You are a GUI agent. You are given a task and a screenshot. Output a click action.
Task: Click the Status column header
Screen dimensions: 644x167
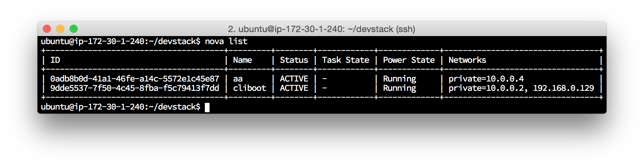click(294, 60)
